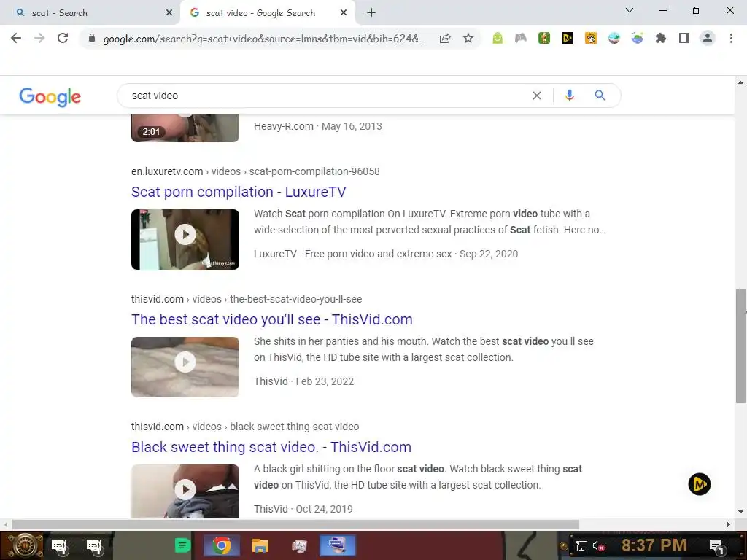
Task: Open File Explorer from the taskbar
Action: (x=260, y=545)
